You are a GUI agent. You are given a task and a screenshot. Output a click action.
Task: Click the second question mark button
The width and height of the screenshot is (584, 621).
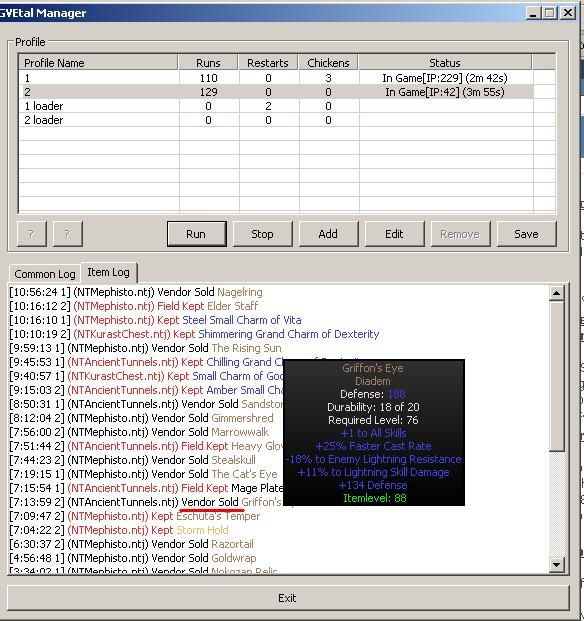tap(68, 234)
